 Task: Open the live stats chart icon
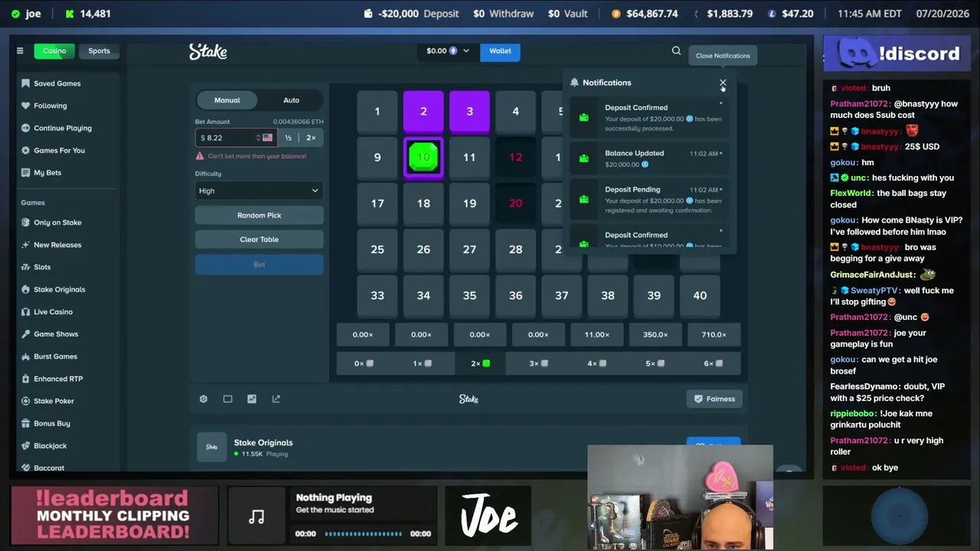252,399
